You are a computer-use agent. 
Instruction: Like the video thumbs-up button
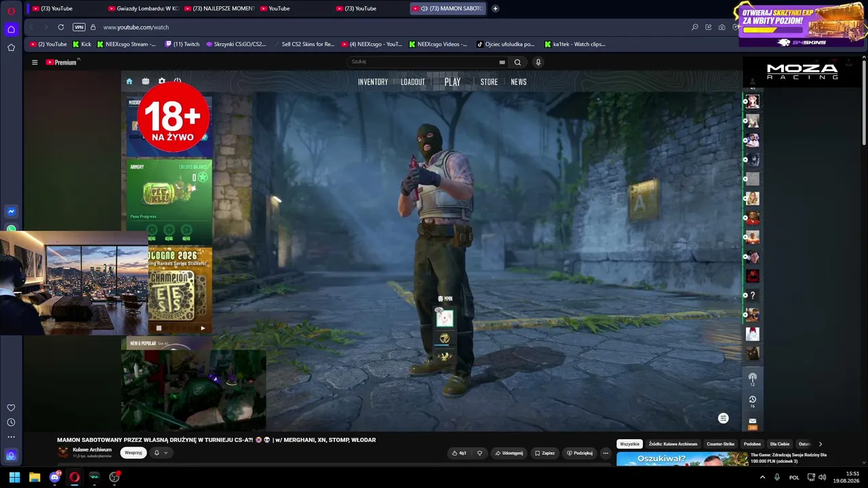point(459,453)
